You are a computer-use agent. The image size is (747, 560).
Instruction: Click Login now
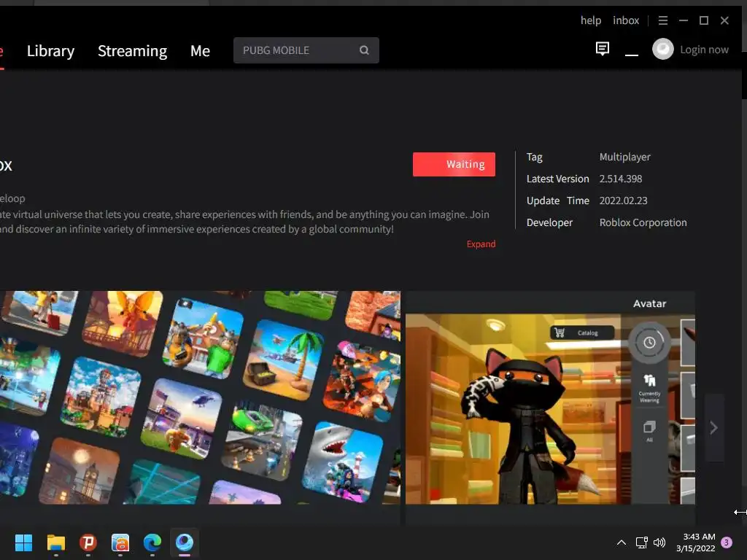pos(704,50)
